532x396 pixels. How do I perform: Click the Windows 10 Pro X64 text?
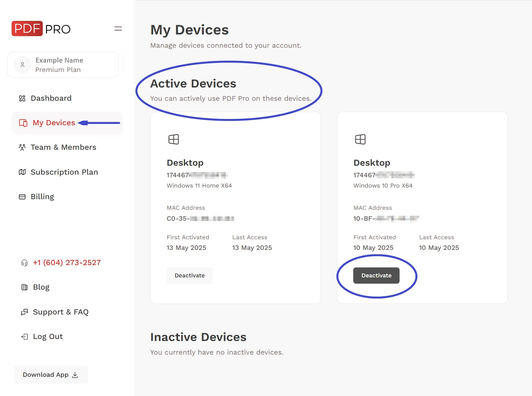click(x=383, y=186)
